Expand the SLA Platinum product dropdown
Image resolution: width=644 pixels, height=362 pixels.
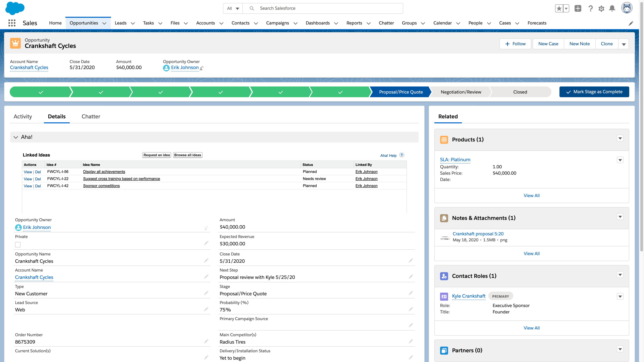click(x=621, y=160)
